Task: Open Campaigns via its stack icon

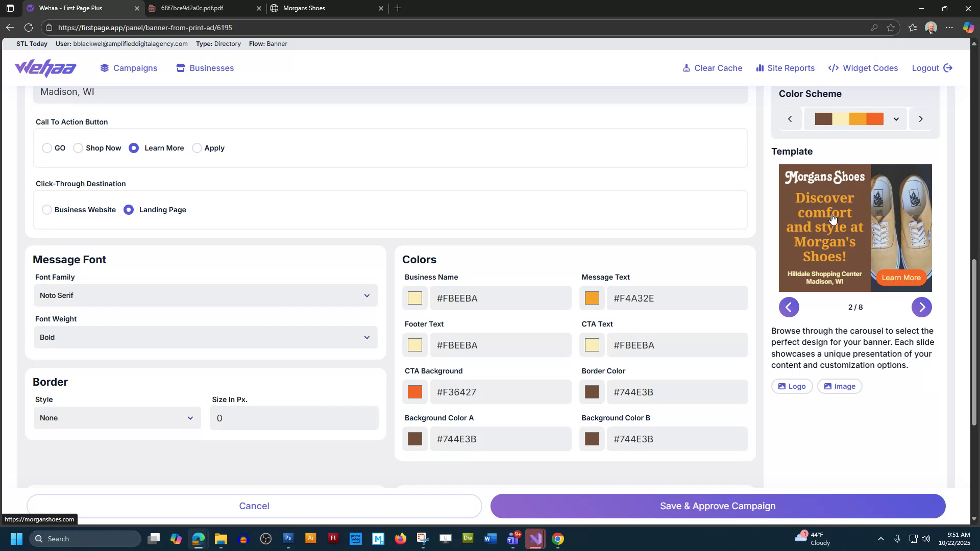Action: pyautogui.click(x=104, y=67)
